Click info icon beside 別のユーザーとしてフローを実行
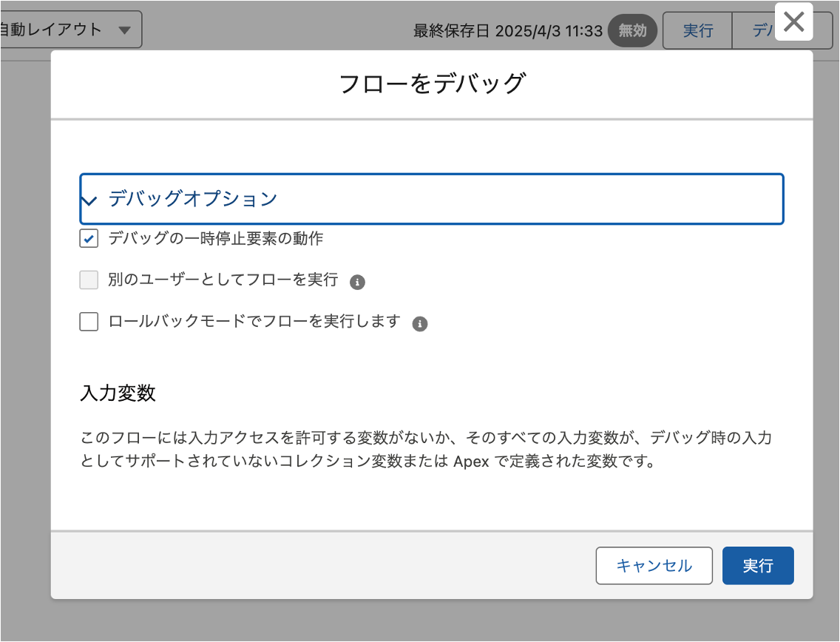This screenshot has height=642, width=840. click(x=357, y=282)
